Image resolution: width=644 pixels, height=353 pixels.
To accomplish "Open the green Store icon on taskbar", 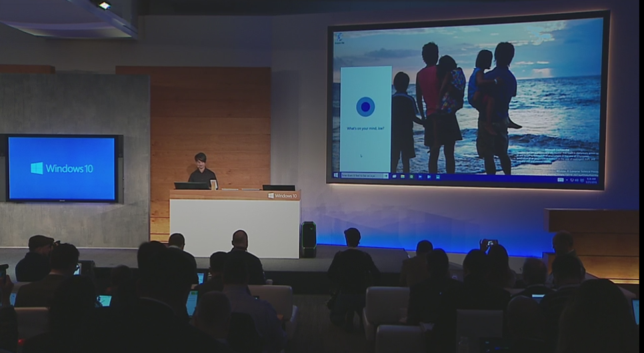I will pos(411,176).
